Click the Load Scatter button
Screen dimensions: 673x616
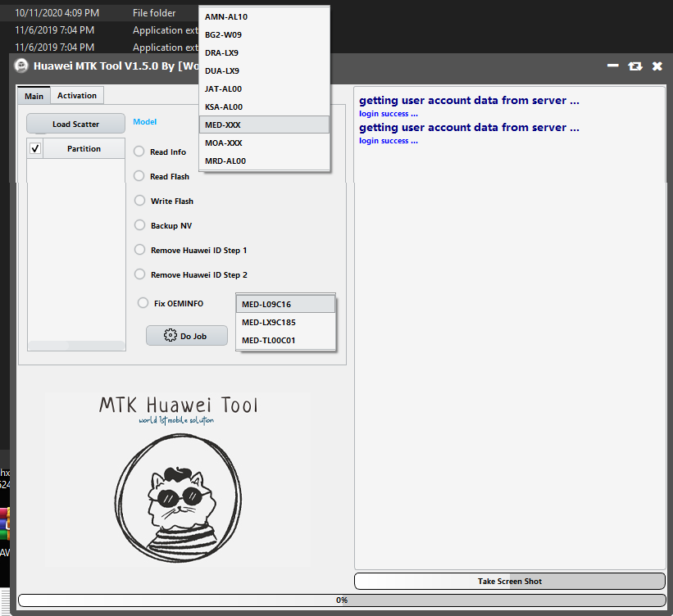click(x=75, y=124)
